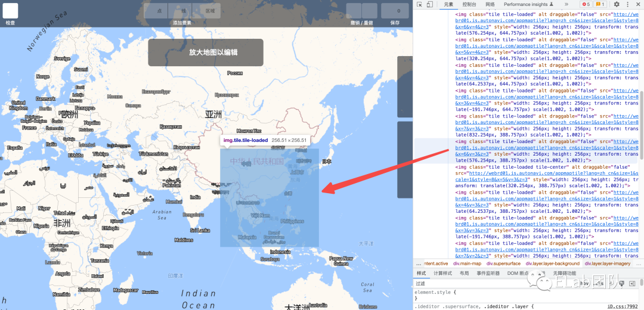
Task: Select the tile-center img element row
Action: (x=547, y=176)
